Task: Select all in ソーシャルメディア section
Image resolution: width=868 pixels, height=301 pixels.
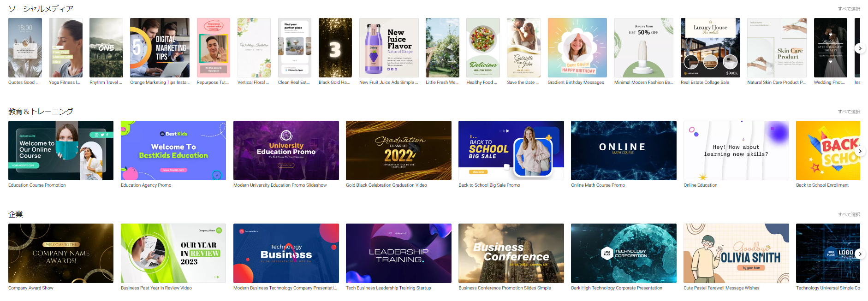Action: tap(849, 9)
